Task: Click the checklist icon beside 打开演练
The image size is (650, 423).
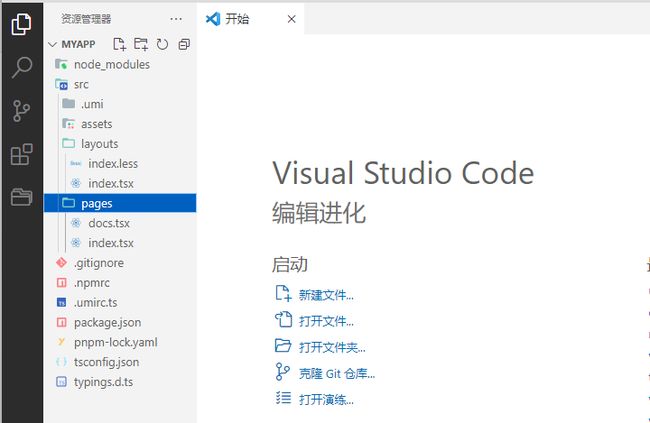Action: pos(283,398)
